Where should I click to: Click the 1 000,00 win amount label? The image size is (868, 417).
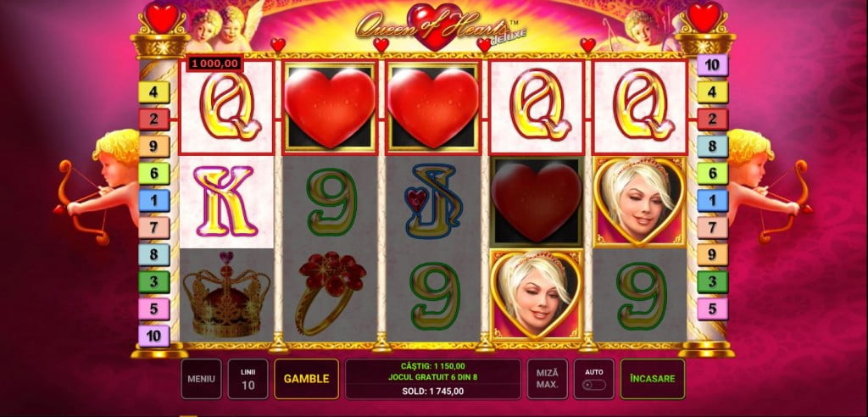click(214, 64)
